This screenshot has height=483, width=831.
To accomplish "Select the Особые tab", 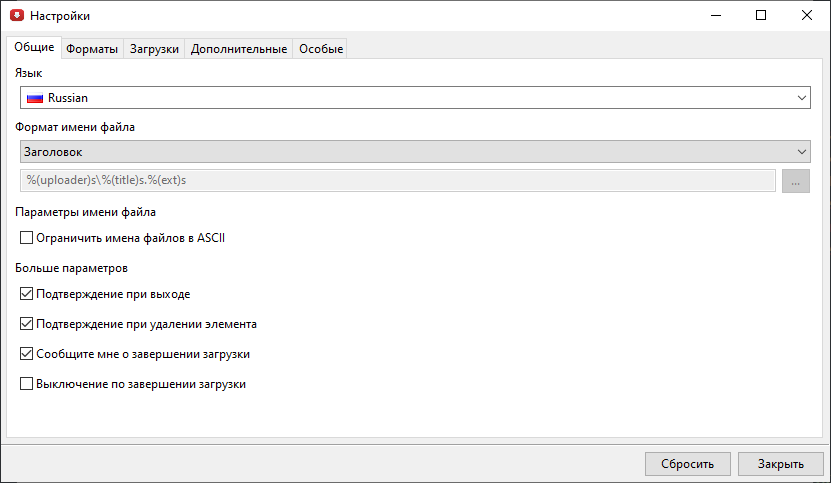I will 321,49.
